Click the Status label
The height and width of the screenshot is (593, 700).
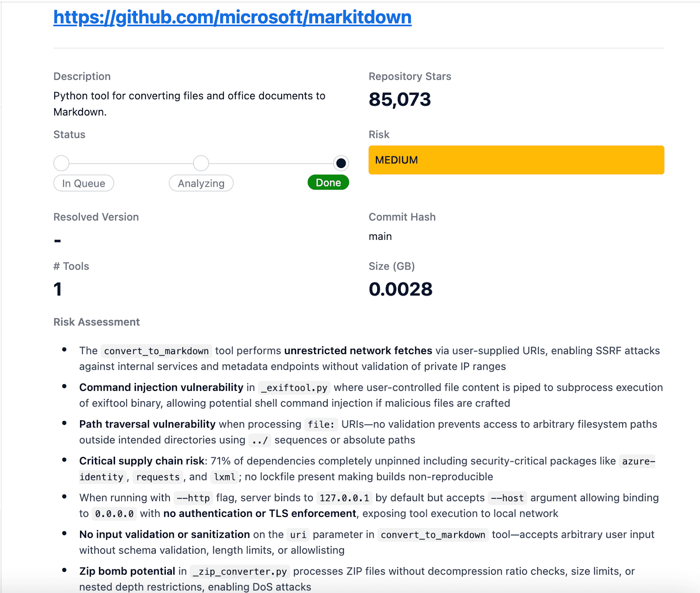(69, 134)
